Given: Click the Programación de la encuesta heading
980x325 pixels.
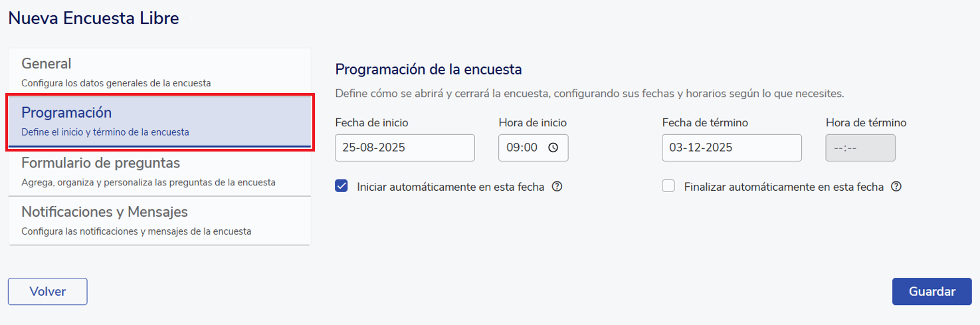Looking at the screenshot, I should [429, 69].
